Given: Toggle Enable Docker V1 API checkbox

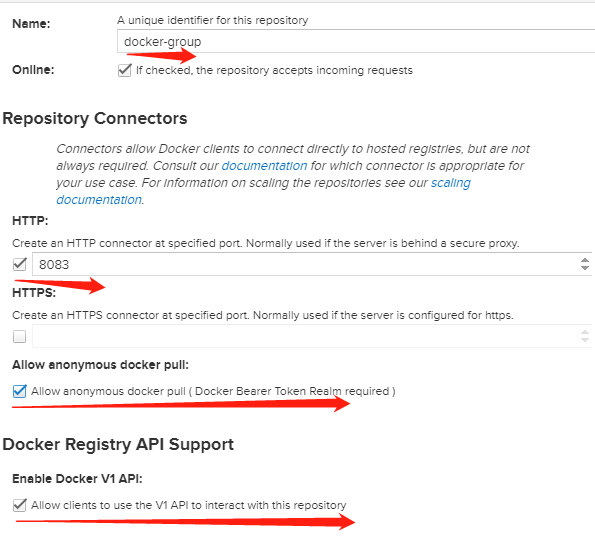Looking at the screenshot, I should click(x=20, y=505).
